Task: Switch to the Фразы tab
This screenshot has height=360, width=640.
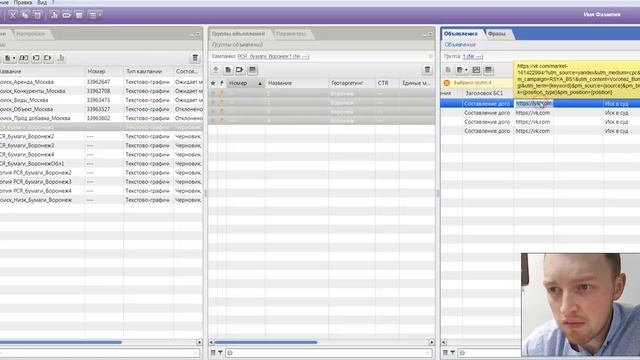Action: pos(497,34)
